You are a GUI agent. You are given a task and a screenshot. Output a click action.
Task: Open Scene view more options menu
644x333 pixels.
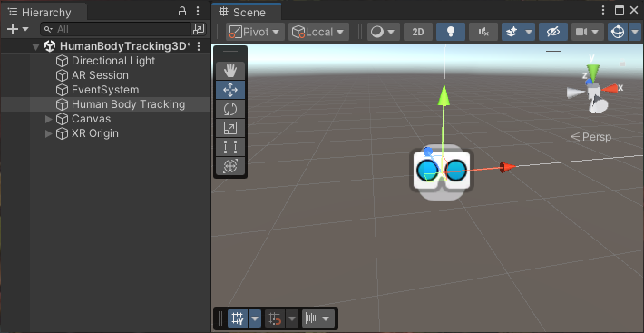click(603, 10)
